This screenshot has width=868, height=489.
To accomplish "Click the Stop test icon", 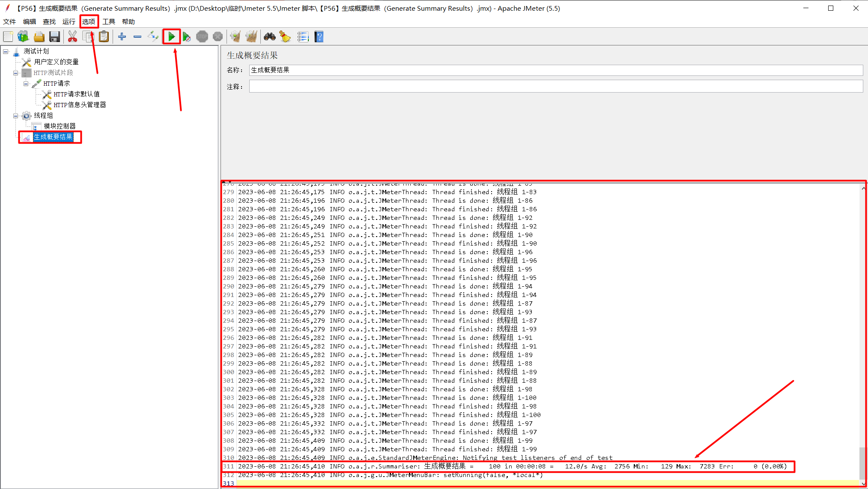I will (x=202, y=37).
